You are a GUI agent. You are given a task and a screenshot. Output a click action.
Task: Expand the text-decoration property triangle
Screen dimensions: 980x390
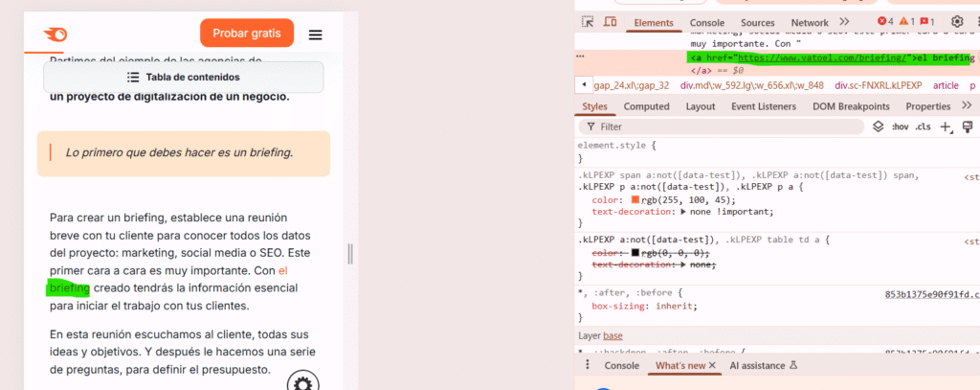[x=670, y=211]
